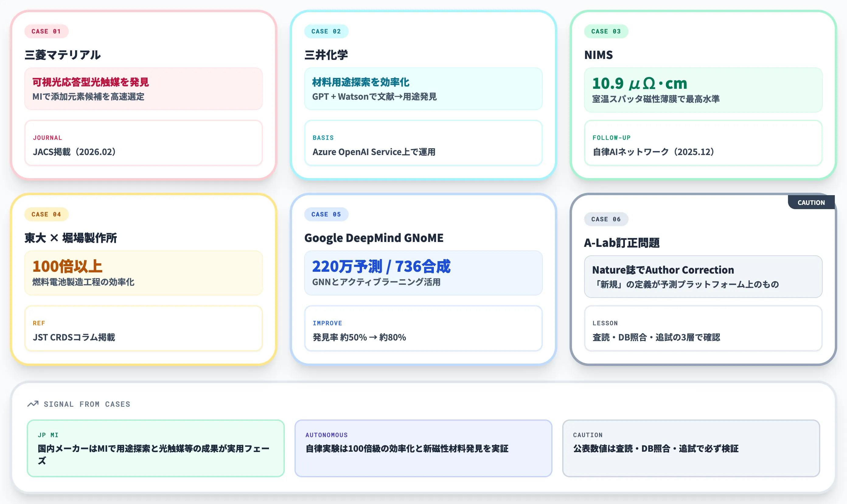Select the CASE 01 badge
This screenshot has width=847, height=504.
(x=46, y=31)
